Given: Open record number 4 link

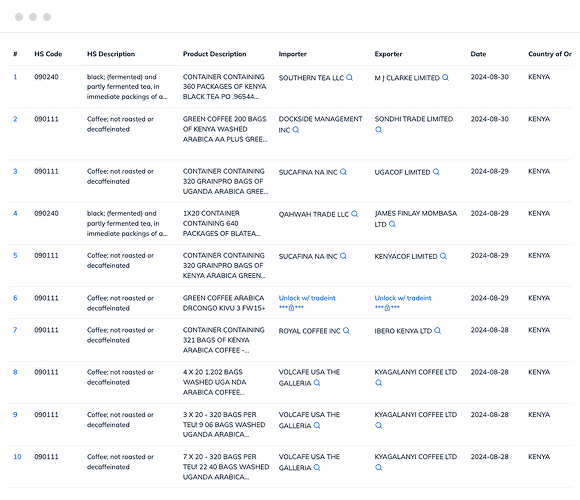Looking at the screenshot, I should [x=15, y=213].
